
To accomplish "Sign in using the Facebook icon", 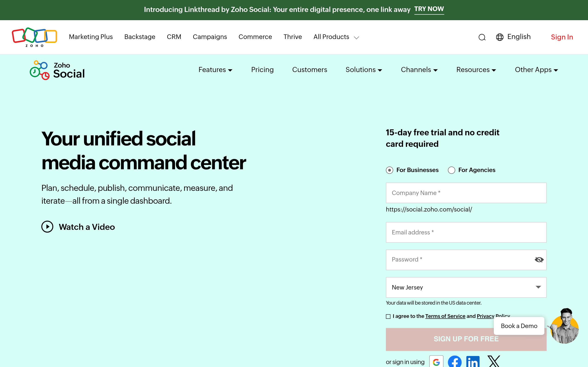I will pyautogui.click(x=455, y=361).
